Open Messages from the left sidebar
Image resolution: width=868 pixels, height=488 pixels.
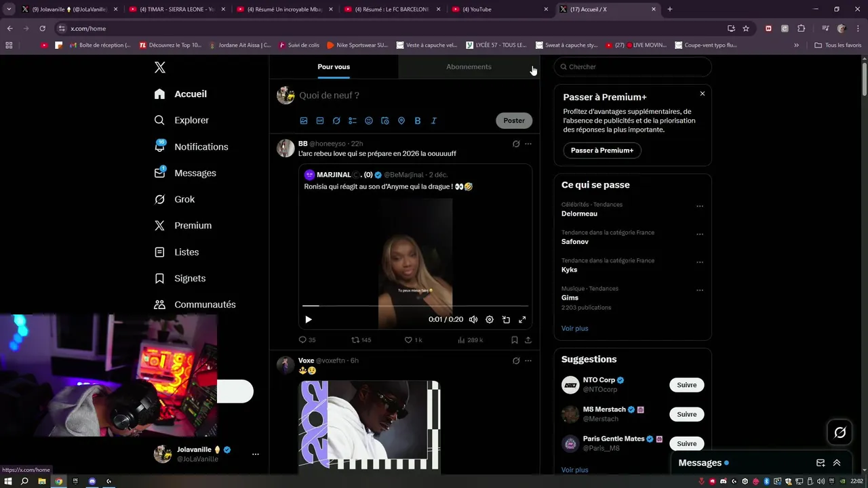click(185, 173)
